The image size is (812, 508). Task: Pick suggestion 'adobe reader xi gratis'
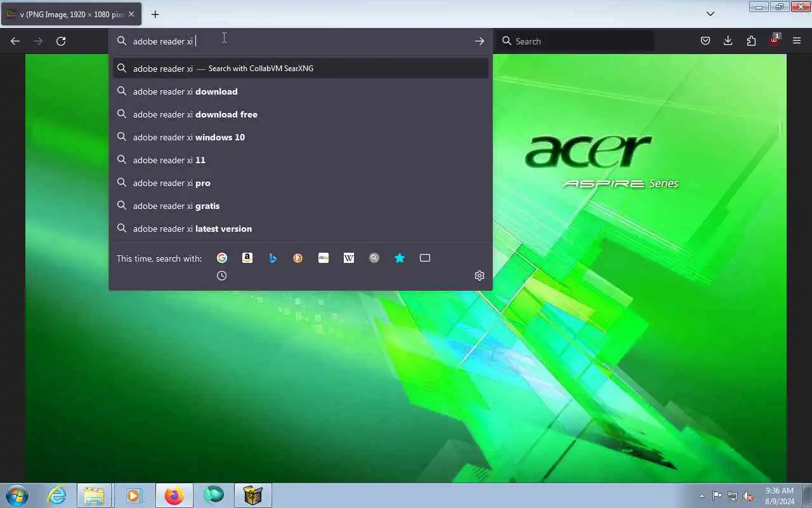click(301, 206)
